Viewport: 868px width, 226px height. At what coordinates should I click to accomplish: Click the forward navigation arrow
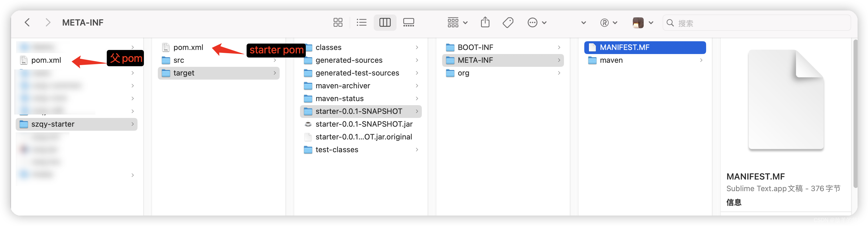click(x=48, y=23)
